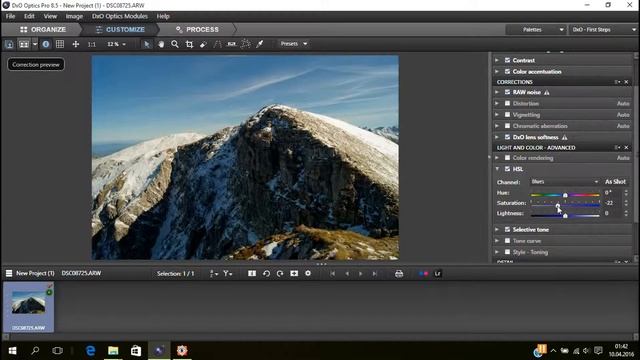640x360 pixels.
Task: Open the compare view options arrow
Action: click(35, 44)
